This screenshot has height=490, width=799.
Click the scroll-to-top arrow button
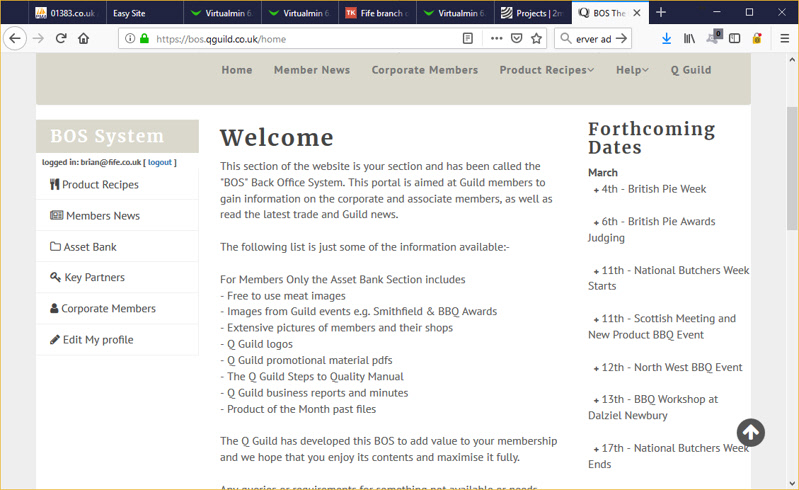coord(751,432)
